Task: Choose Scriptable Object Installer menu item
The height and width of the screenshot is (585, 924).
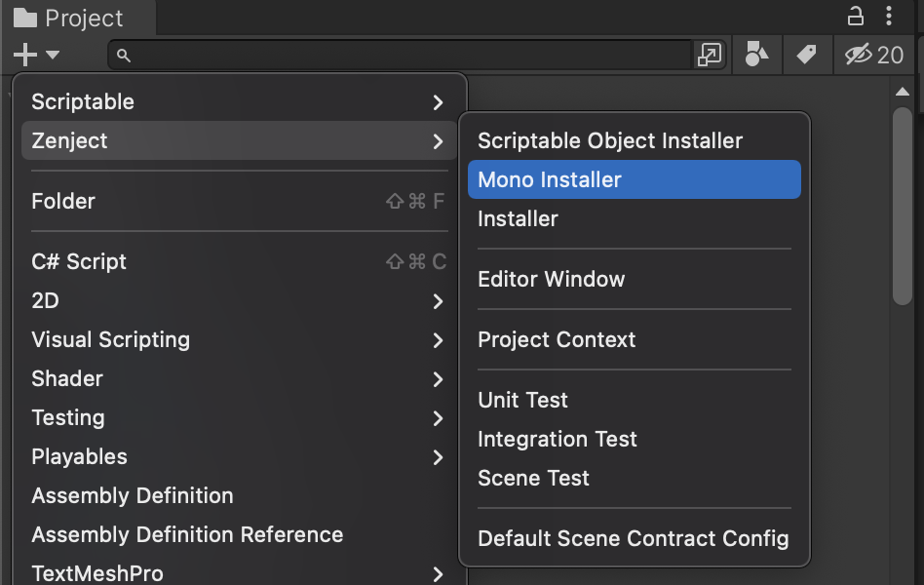Action: (610, 140)
